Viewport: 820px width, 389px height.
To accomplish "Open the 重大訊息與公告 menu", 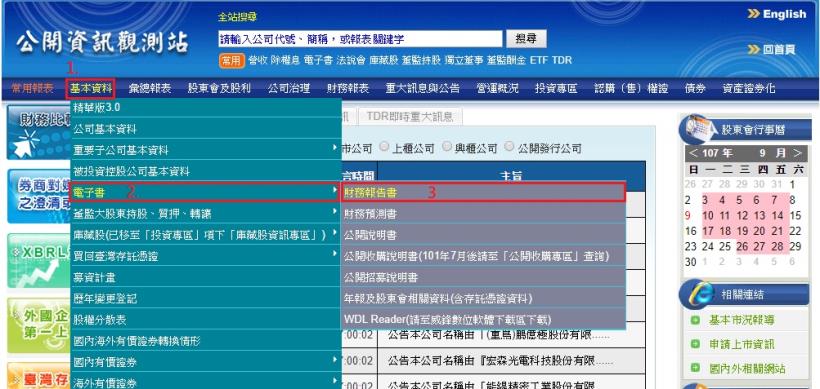I will point(423,89).
